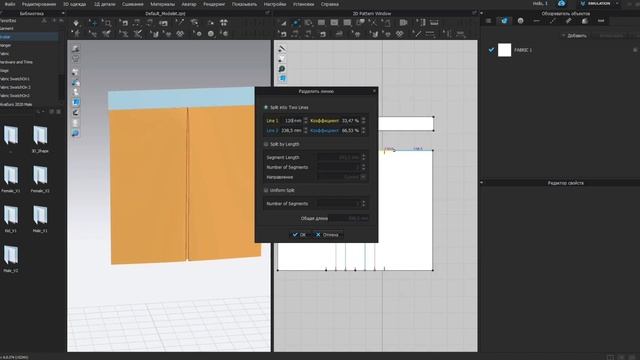Image resolution: width=640 pixels, height=360 pixels.
Task: Pop out the 2D Pattern Window title icon
Action: 474,13
